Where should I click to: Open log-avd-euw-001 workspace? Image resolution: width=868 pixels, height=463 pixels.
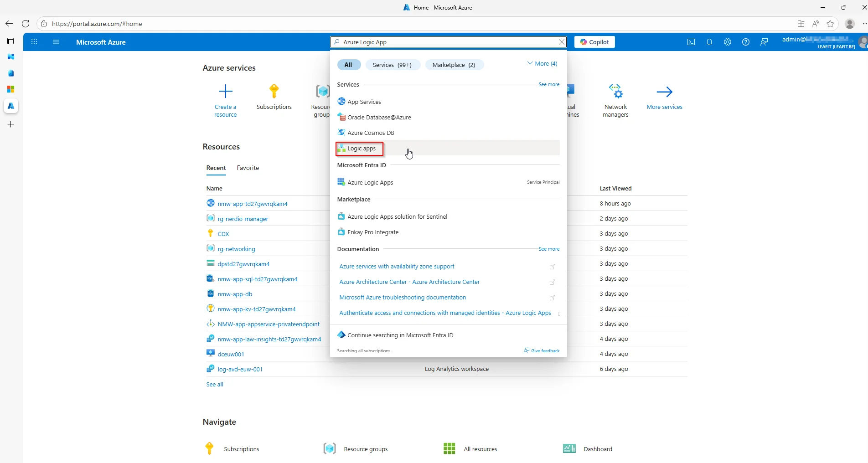240,369
